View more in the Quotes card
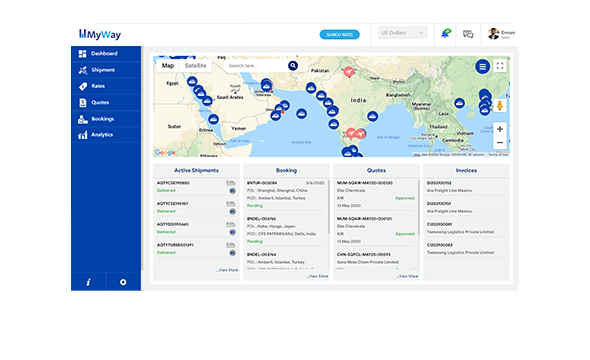Image resolution: width=590 pixels, height=360 pixels. point(407,276)
